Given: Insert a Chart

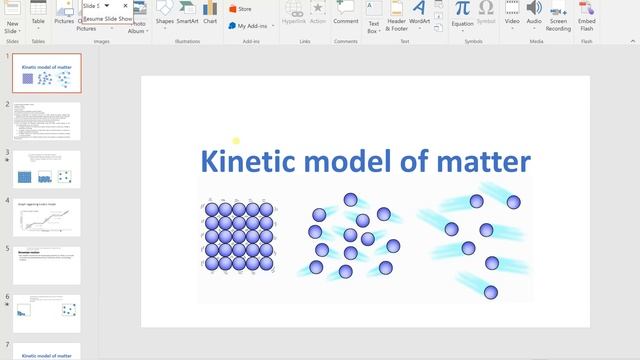Looking at the screenshot, I should [210, 12].
